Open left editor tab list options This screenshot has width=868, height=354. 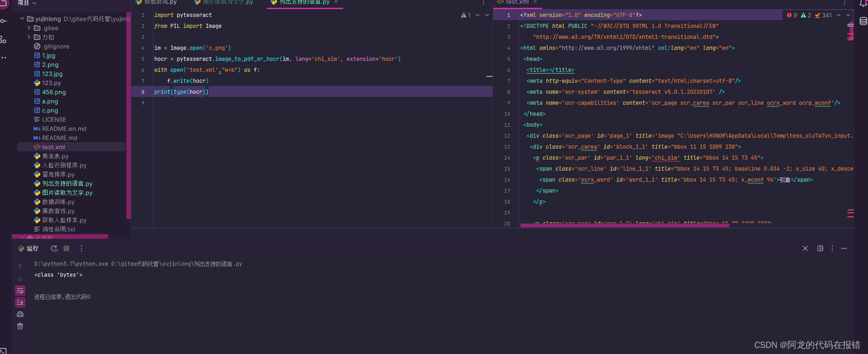coord(483,2)
